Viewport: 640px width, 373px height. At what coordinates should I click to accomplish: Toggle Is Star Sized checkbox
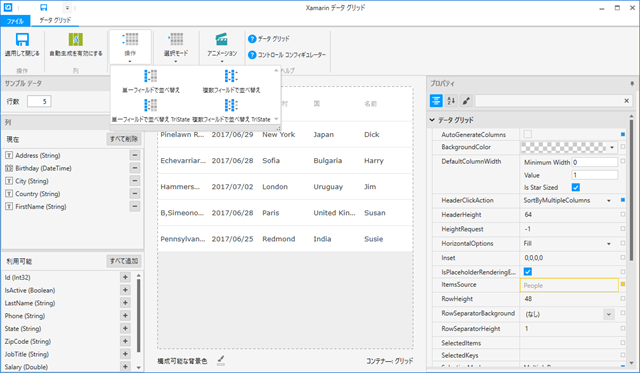point(576,187)
